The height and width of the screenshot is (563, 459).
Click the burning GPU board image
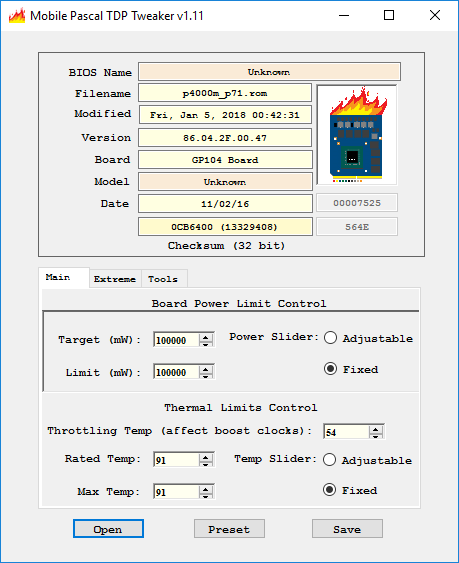pos(357,135)
